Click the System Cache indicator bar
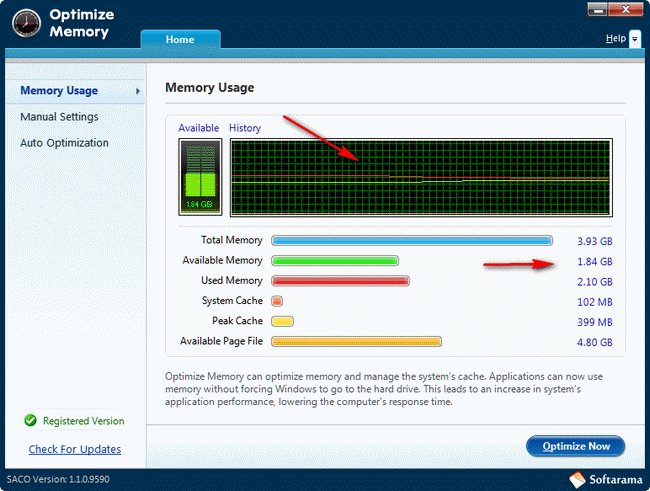 277,301
